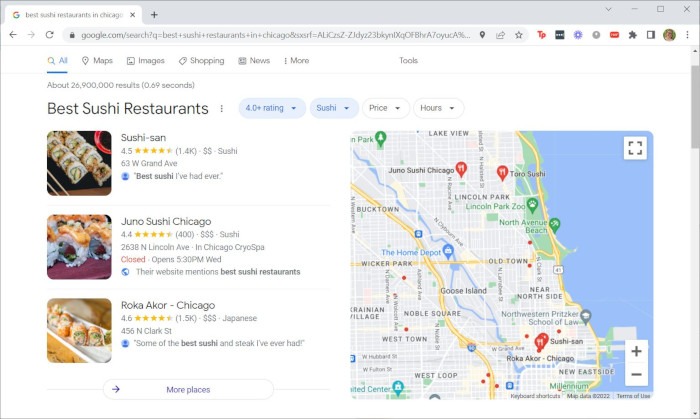
Task: Click "Opens 5:30PM Wed" hours text
Action: 186,259
